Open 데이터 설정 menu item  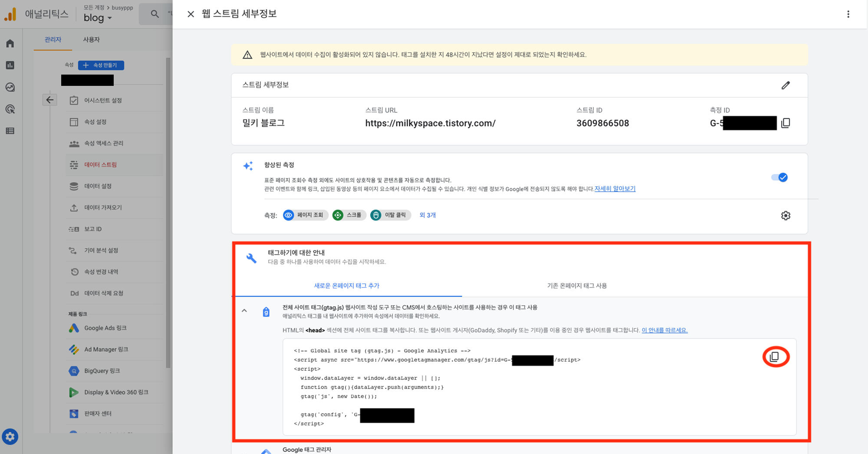115,186
